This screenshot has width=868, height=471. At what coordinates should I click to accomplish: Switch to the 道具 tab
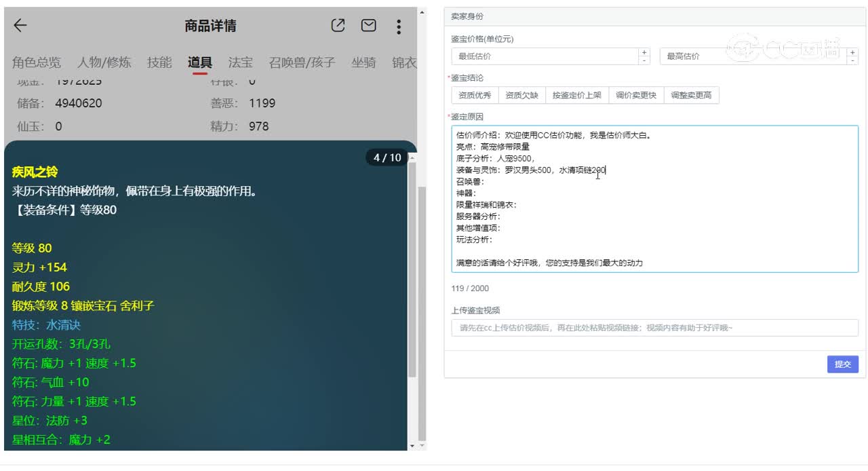[199, 62]
